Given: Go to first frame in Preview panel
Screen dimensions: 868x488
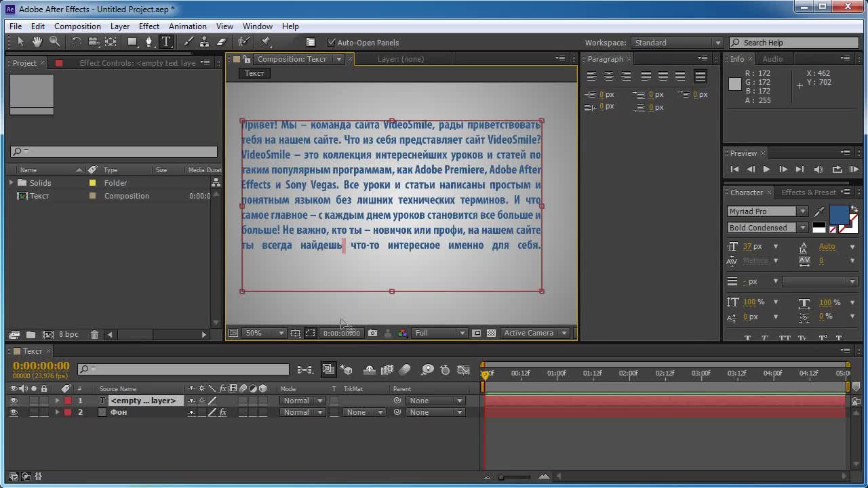Looking at the screenshot, I should click(x=734, y=169).
